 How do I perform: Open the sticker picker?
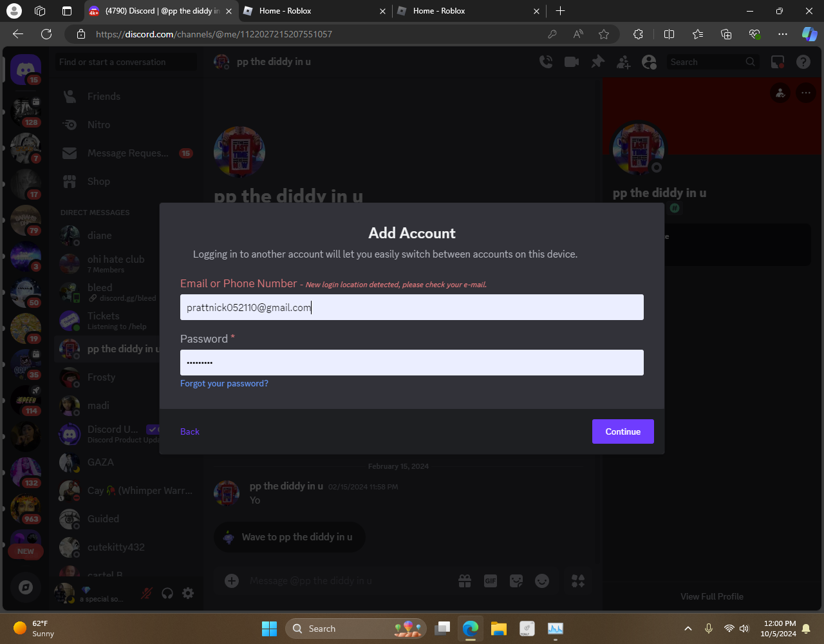[x=516, y=581]
